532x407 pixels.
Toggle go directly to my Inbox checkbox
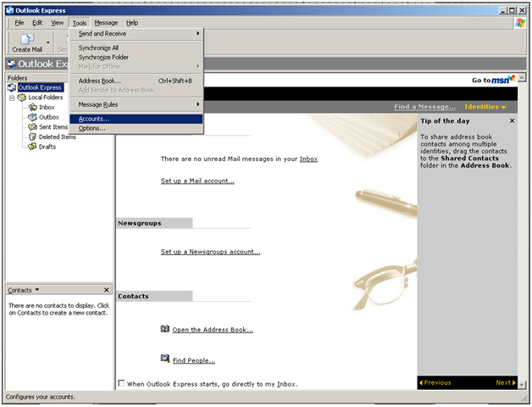pyautogui.click(x=121, y=383)
